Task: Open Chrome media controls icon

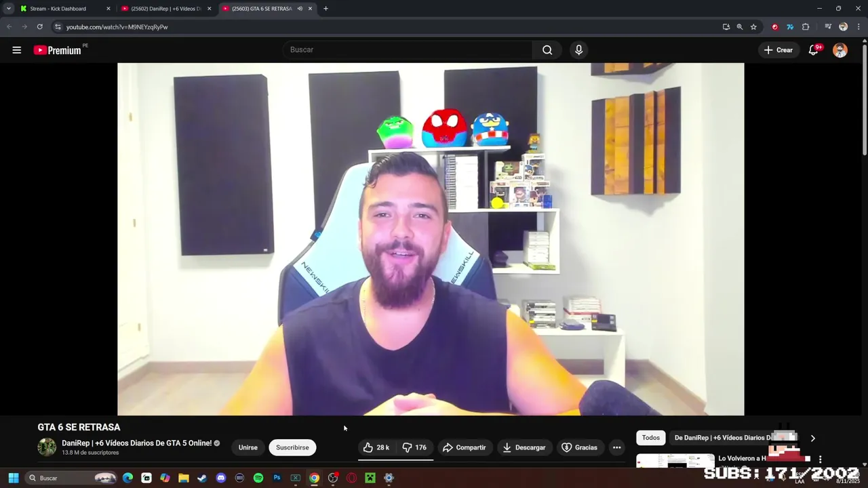Action: point(828,27)
